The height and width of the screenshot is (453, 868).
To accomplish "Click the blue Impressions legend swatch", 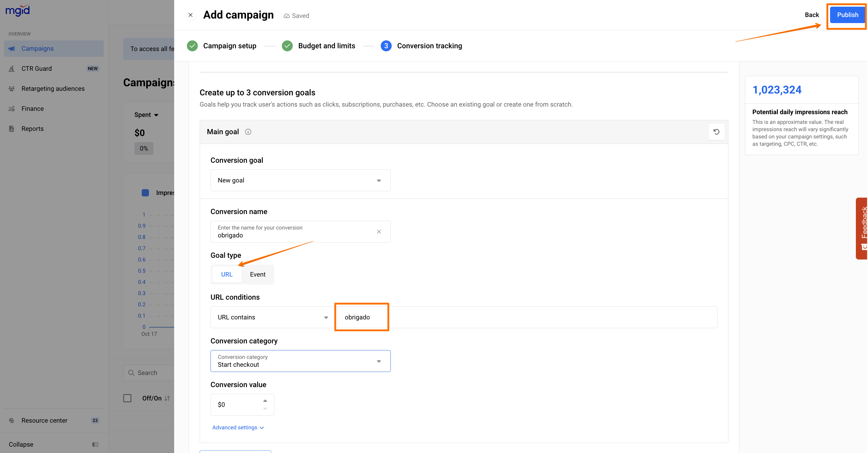I will pyautogui.click(x=145, y=192).
